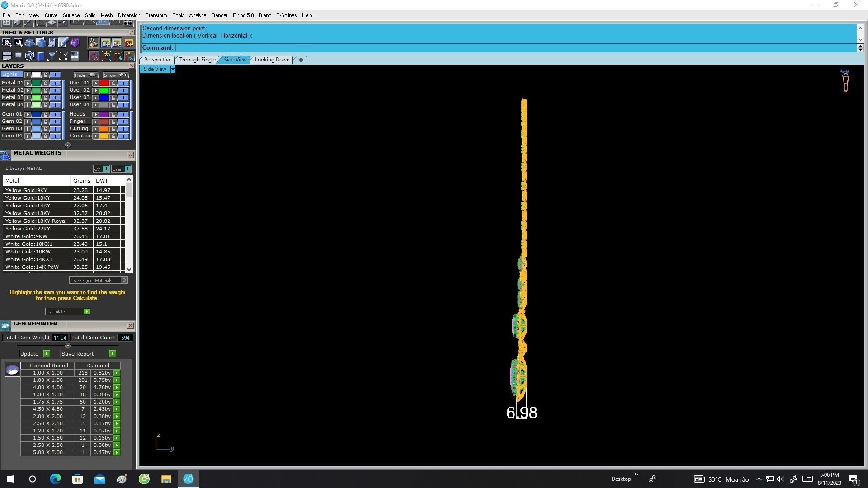Expand User 02 layer arrow
Screen dimensions: 868x488
(95, 90)
